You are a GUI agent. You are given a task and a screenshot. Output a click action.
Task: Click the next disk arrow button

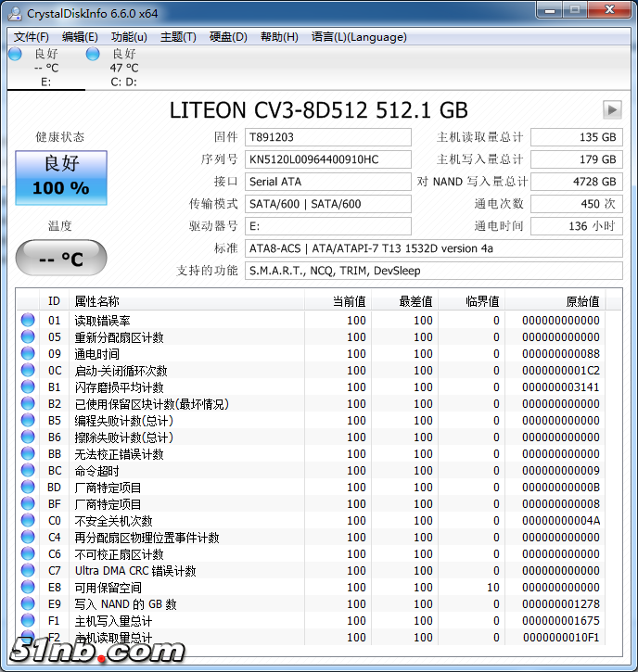[x=611, y=109]
